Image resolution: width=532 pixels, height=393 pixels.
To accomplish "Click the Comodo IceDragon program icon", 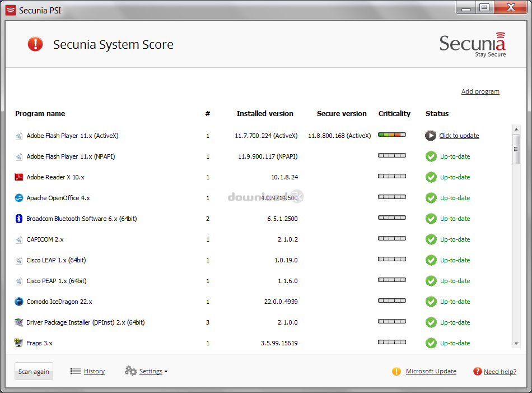I will (19, 302).
